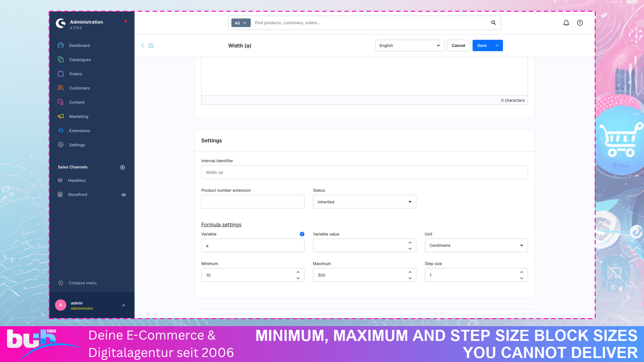Click the Product number extension field
Image resolution: width=644 pixels, height=362 pixels.
tap(253, 202)
